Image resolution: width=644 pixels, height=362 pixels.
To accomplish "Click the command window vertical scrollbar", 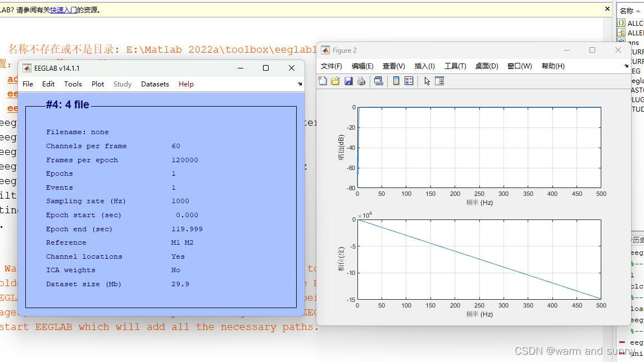I will click(608, 189).
